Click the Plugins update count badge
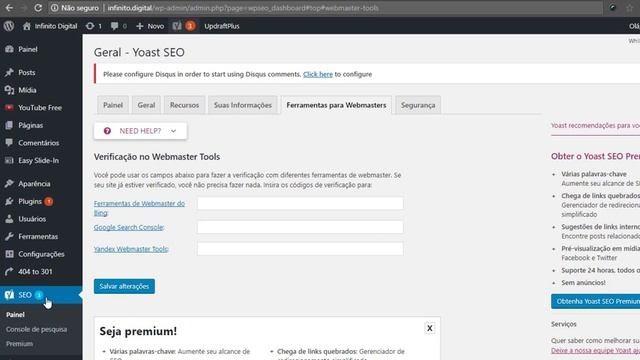 tap(49, 201)
